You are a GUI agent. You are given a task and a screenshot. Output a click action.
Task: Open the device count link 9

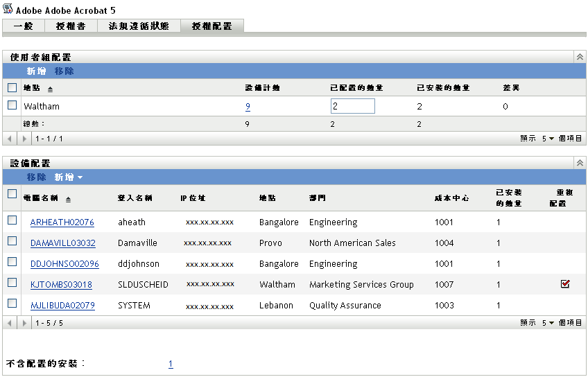pos(248,107)
